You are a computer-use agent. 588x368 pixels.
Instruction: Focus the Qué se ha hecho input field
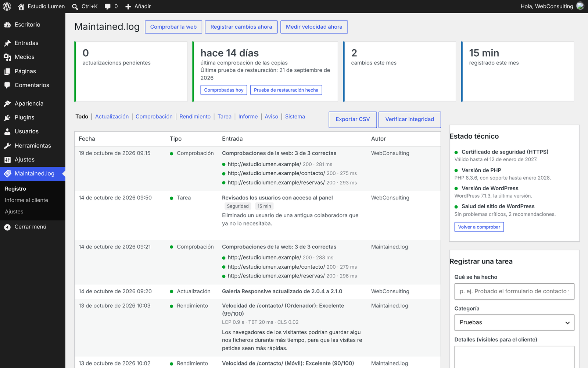pos(514,291)
